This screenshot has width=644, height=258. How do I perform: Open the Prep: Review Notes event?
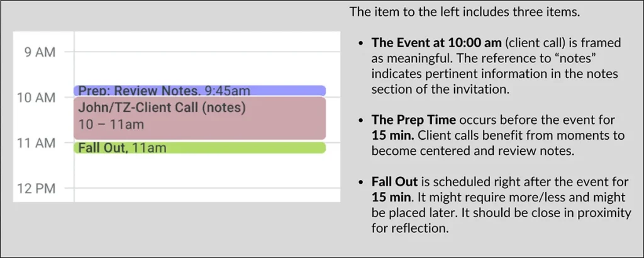pyautogui.click(x=199, y=91)
